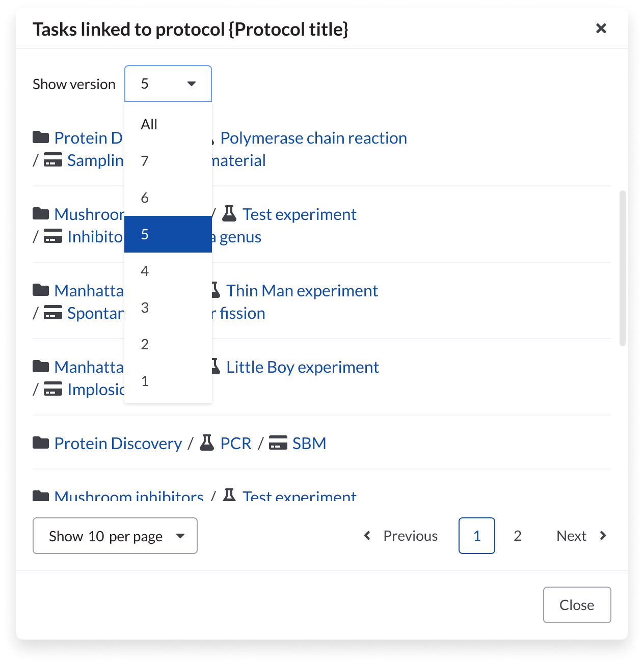
Task: Click the Close button at the bottom
Action: pyautogui.click(x=577, y=605)
